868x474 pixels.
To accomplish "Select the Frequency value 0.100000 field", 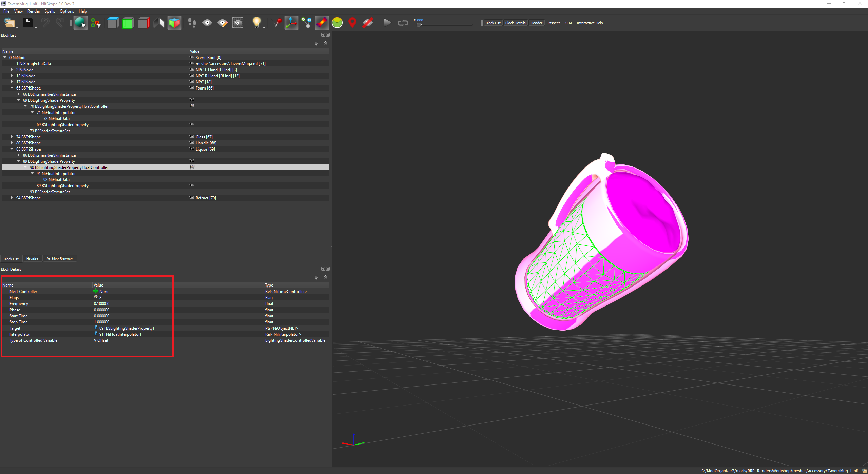I will point(178,303).
